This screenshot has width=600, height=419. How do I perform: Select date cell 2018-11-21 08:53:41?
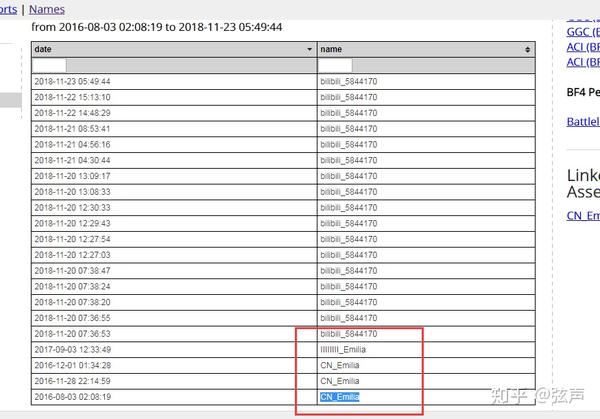click(174, 129)
